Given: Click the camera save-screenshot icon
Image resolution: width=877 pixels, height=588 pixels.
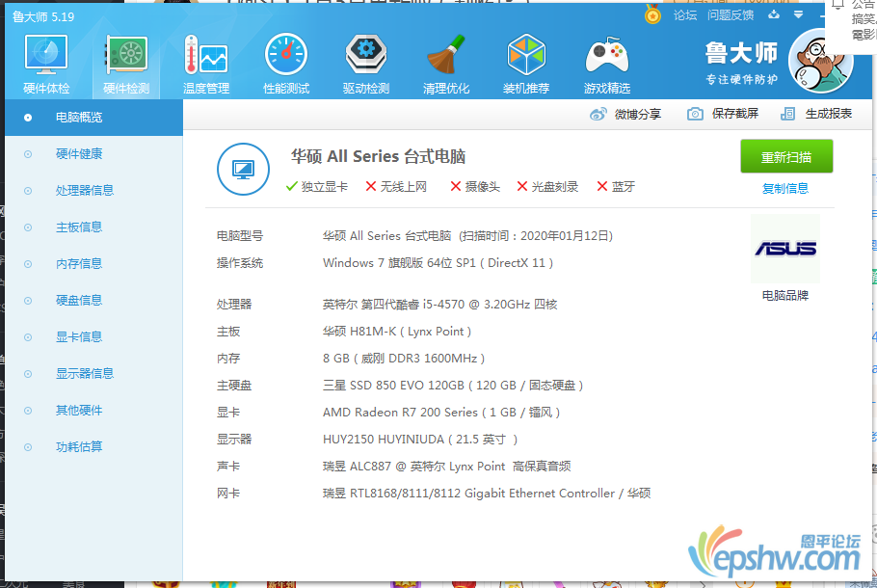Looking at the screenshot, I should coord(695,114).
